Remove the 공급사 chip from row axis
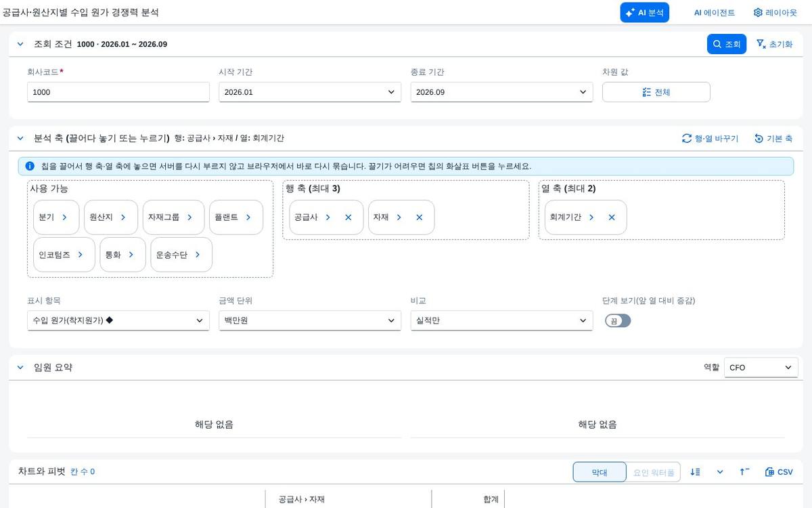This screenshot has height=508, width=812. tap(348, 217)
